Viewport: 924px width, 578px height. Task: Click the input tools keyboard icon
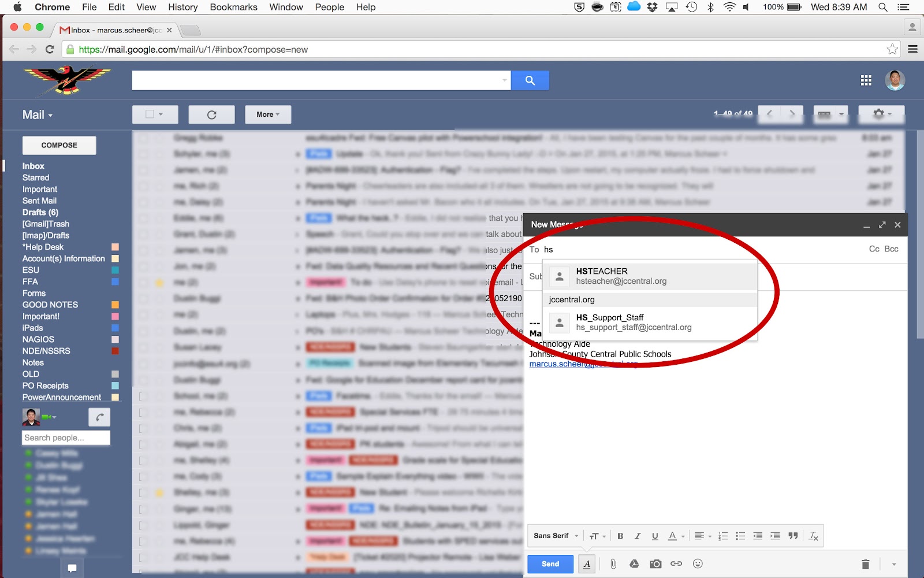[x=825, y=114]
